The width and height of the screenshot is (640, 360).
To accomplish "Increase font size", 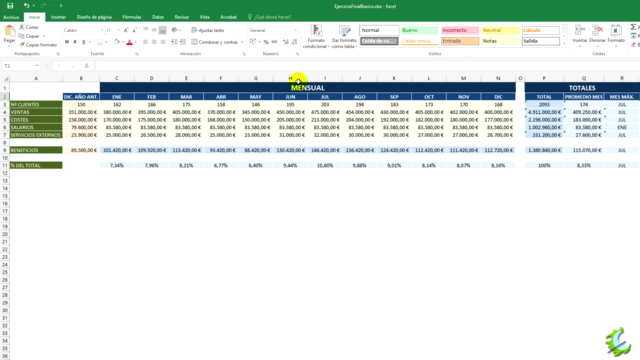I will pyautogui.click(x=126, y=30).
